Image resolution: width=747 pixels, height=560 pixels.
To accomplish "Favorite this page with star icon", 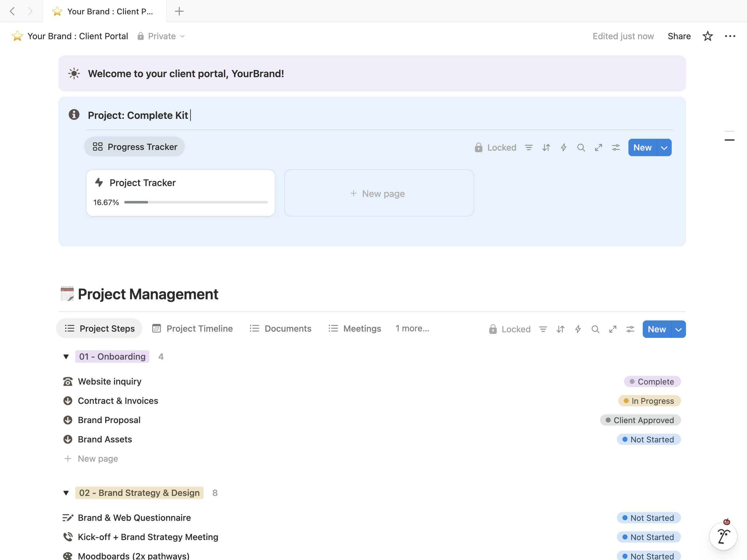I will 707,36.
